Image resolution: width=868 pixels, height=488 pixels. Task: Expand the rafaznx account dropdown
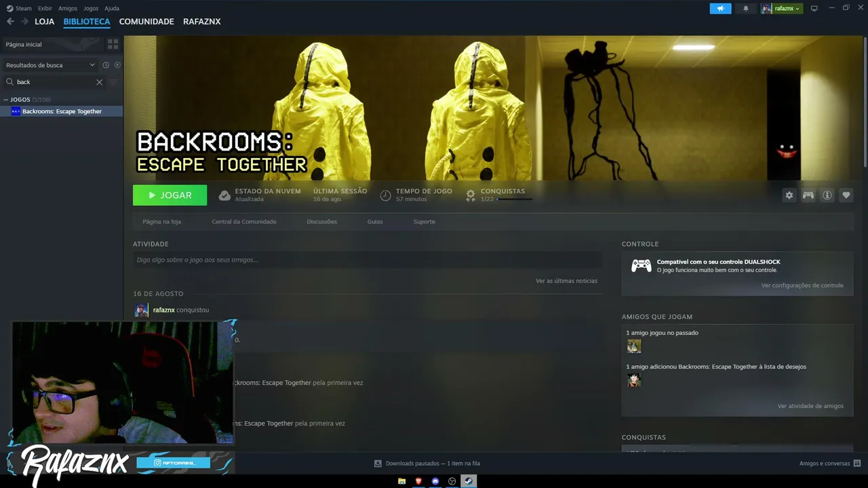[x=782, y=8]
